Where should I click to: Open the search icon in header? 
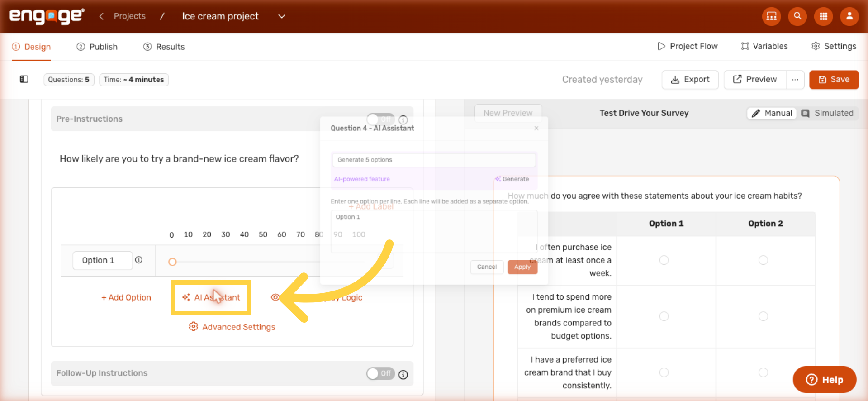click(797, 16)
